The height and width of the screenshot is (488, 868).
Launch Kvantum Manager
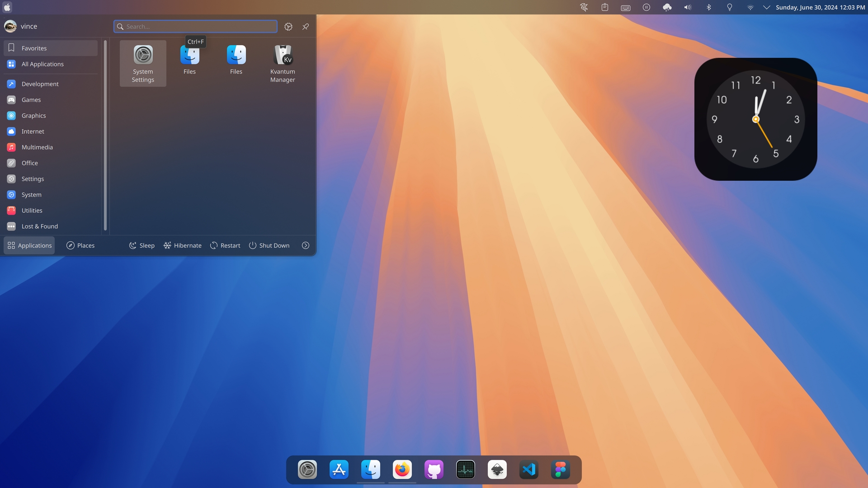click(x=283, y=63)
